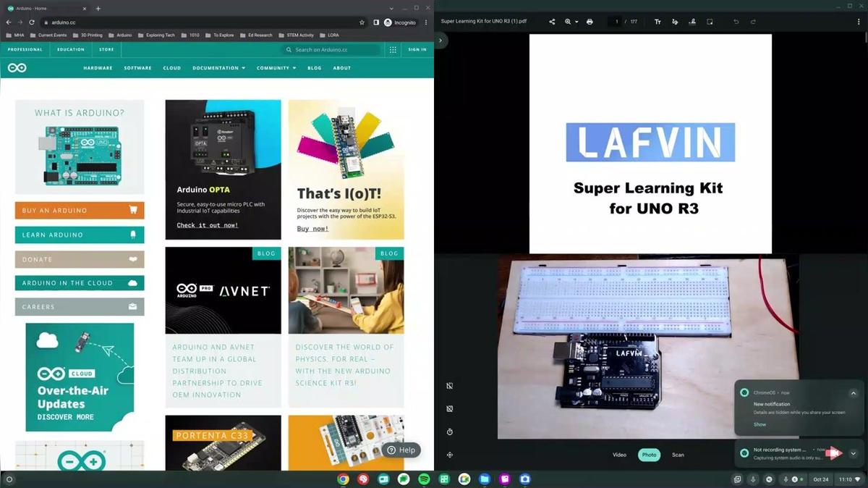Open the Arduino Store tab
Screen dimensions: 868x488
106,49
